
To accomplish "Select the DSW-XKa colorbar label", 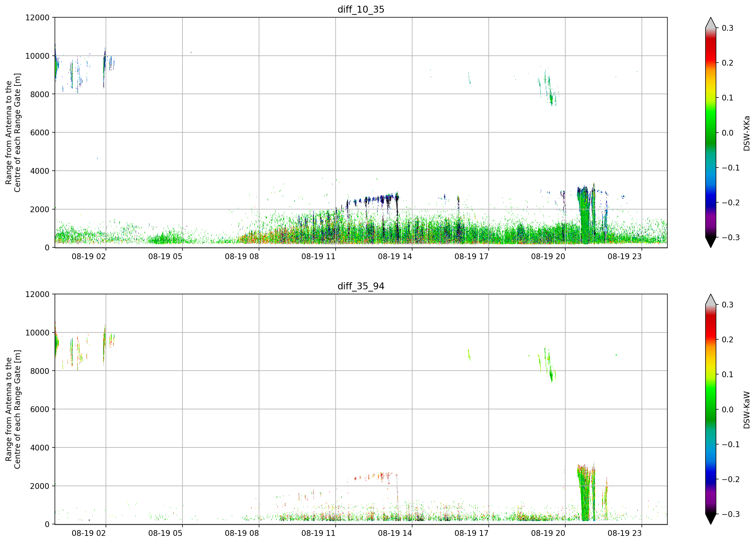I will [746, 133].
